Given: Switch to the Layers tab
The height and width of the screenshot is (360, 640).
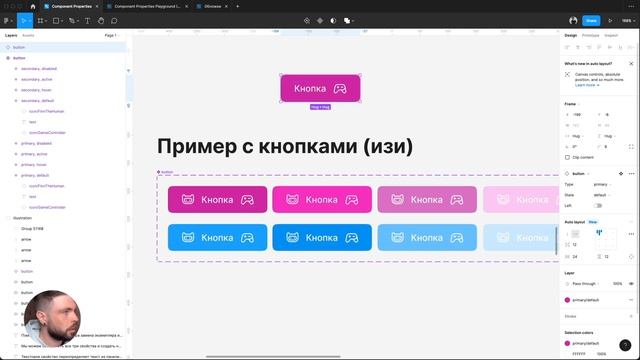Looking at the screenshot, I should 11,36.
